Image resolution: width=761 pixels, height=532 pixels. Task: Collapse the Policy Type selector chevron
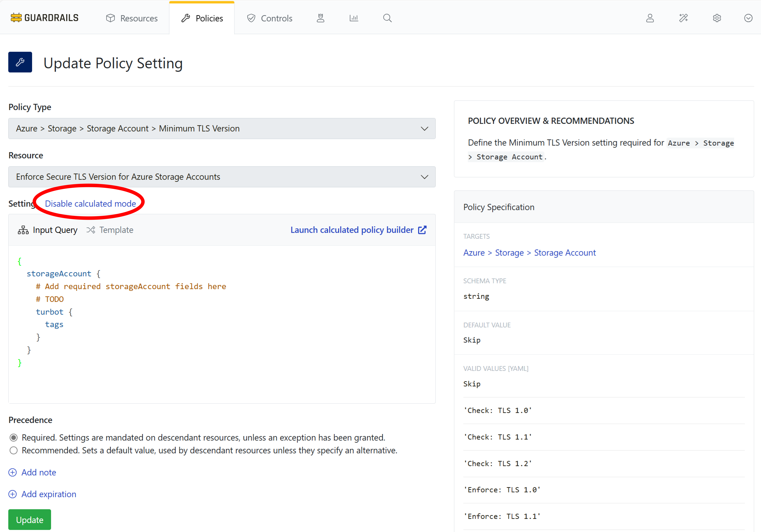click(425, 129)
